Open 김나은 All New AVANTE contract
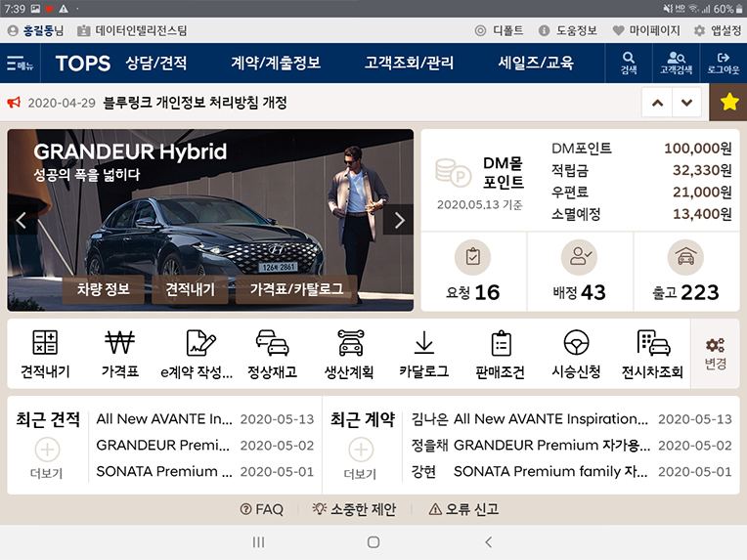The image size is (747, 560). tap(571, 419)
